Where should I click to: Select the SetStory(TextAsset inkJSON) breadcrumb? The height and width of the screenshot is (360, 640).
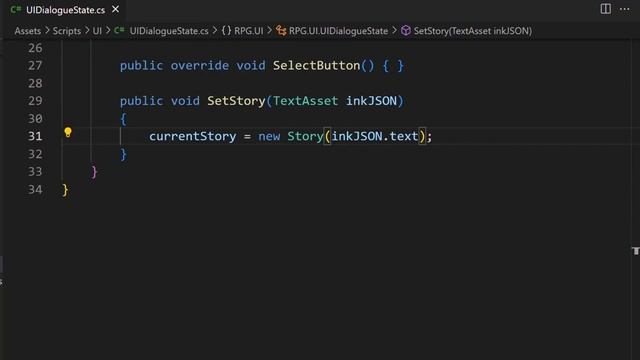click(x=473, y=31)
